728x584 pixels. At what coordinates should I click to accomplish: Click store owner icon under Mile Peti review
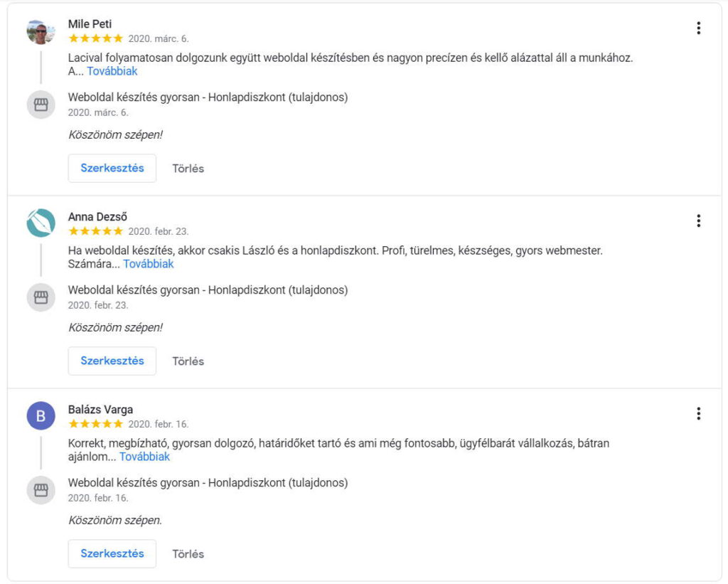click(41, 105)
